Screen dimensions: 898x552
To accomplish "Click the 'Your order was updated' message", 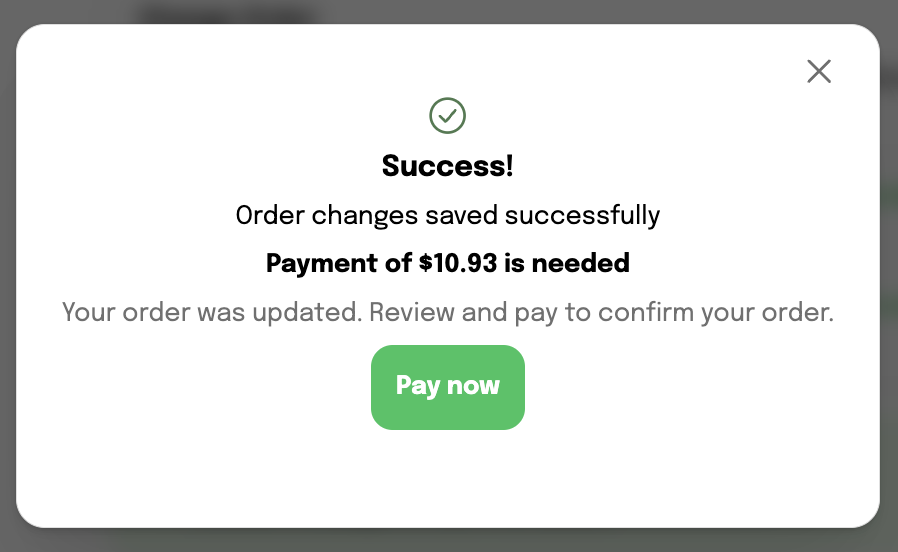I will 212,312.
